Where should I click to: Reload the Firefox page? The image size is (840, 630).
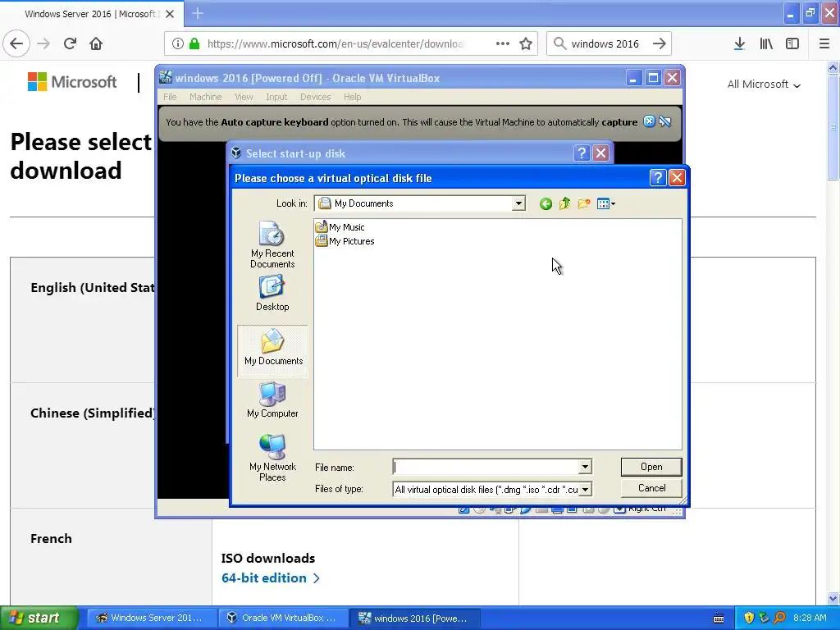click(70, 43)
